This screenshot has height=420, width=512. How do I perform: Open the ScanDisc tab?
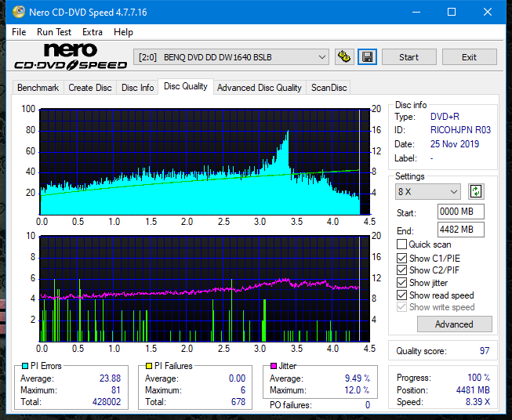coord(329,88)
